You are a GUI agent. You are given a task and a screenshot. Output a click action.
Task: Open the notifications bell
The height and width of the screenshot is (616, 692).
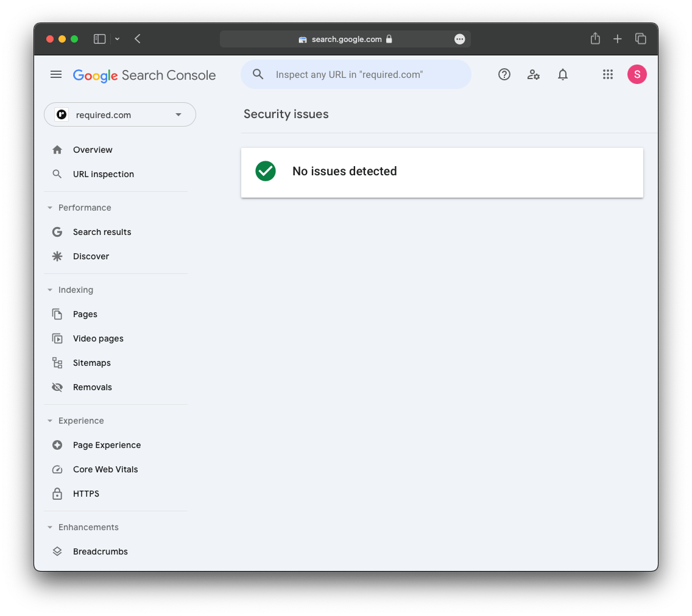[x=563, y=74]
